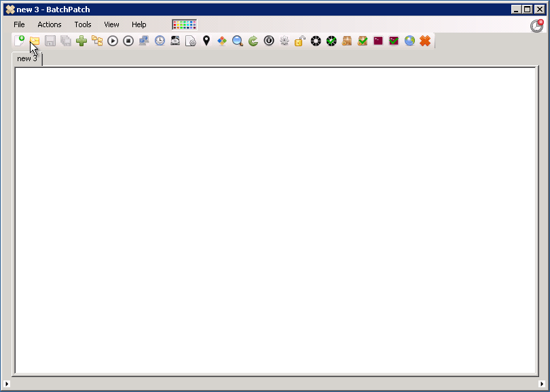
Task: Add hosts using the green plus icon
Action: 81,41
